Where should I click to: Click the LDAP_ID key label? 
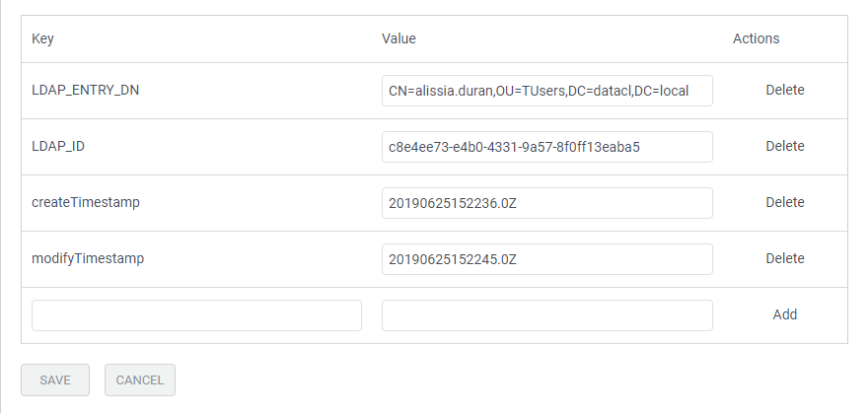55,146
